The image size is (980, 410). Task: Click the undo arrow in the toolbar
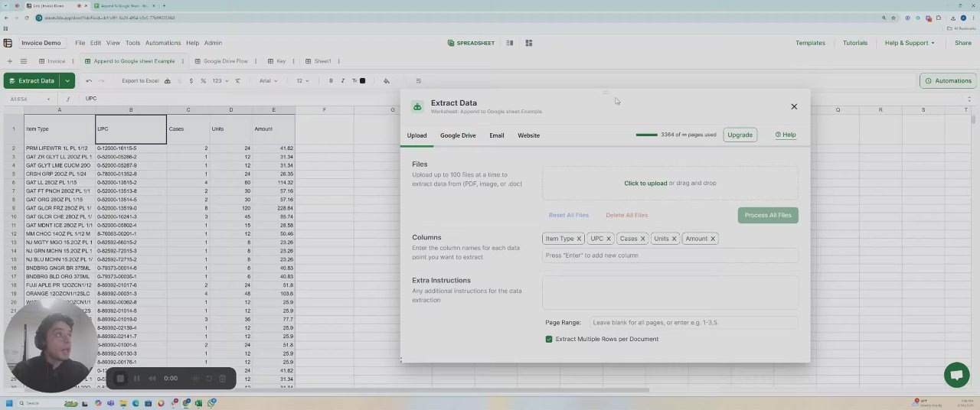click(x=89, y=80)
